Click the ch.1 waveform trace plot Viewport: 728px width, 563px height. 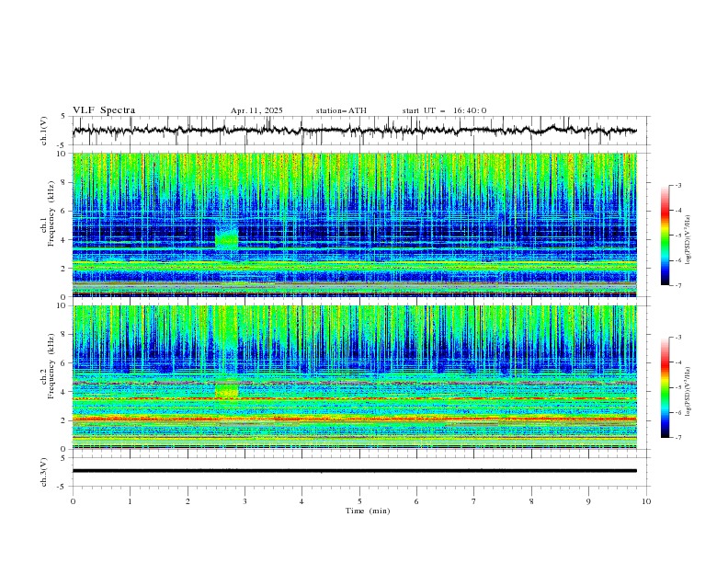[x=355, y=131]
